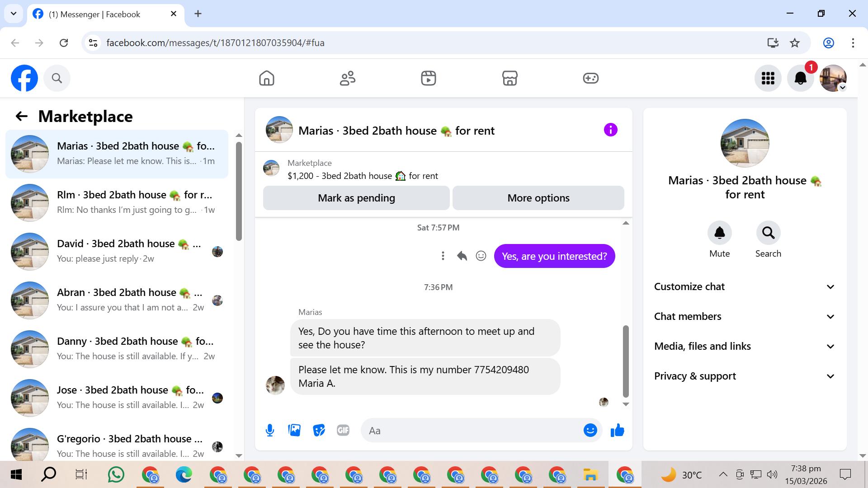Viewport: 868px width, 488px height.
Task: Open Chrome tab search dropdown
Action: (14, 14)
